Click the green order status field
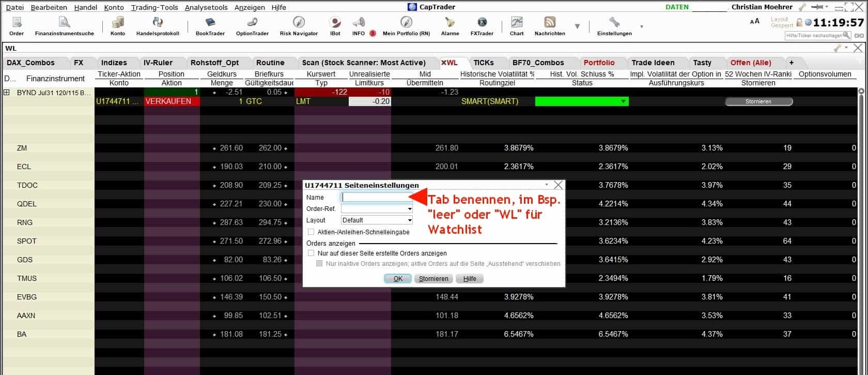The image size is (868, 375). pos(582,101)
